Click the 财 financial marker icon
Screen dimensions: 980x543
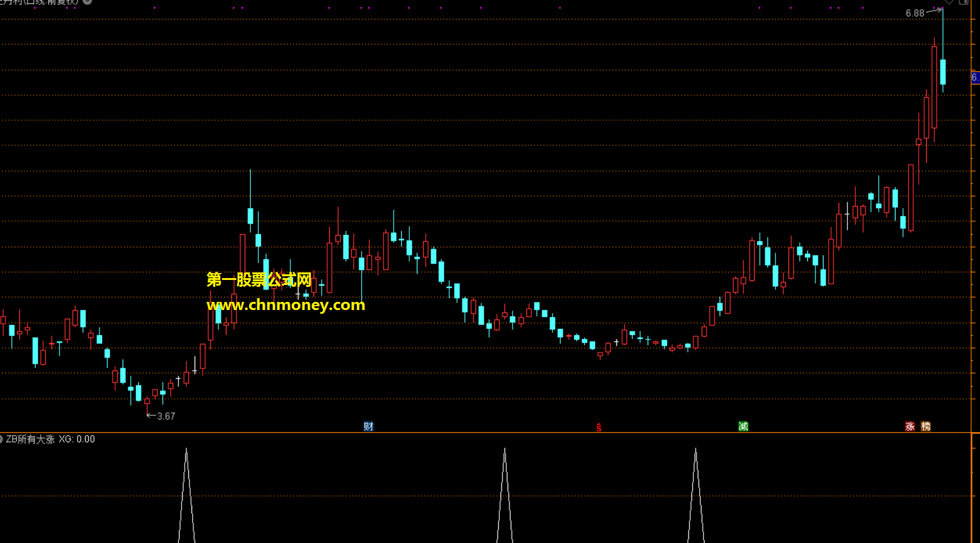tap(369, 427)
